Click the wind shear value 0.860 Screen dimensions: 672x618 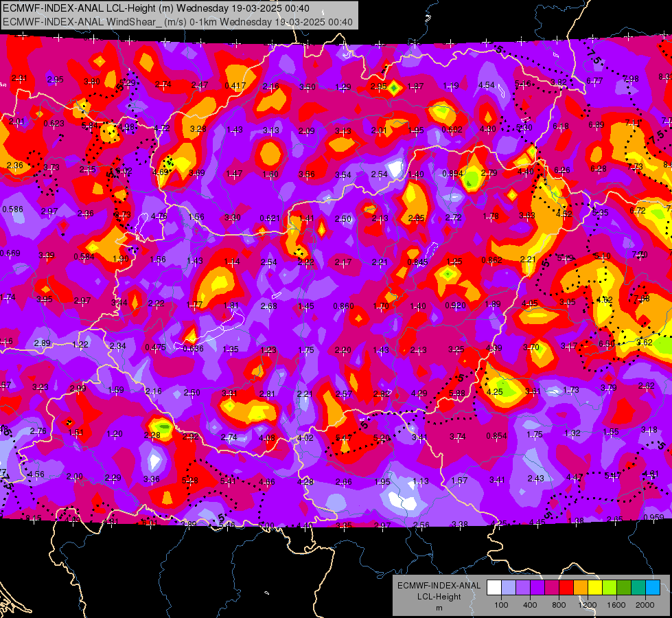point(344,306)
